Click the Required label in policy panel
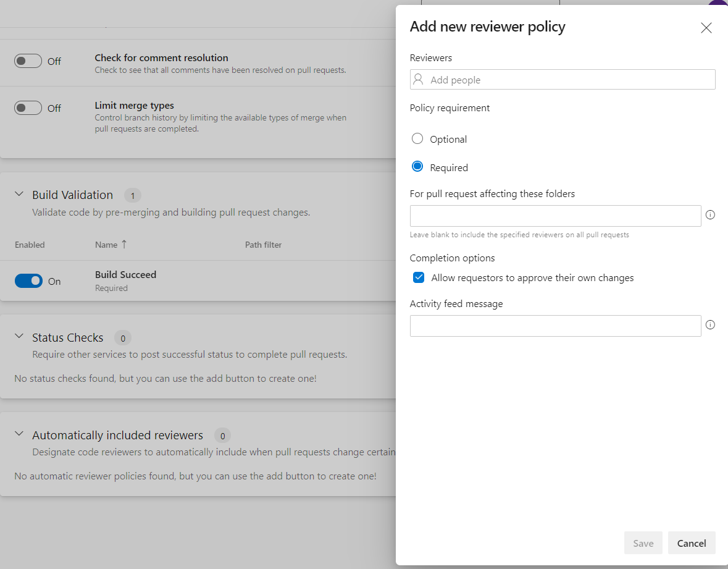728x569 pixels. 448,167
